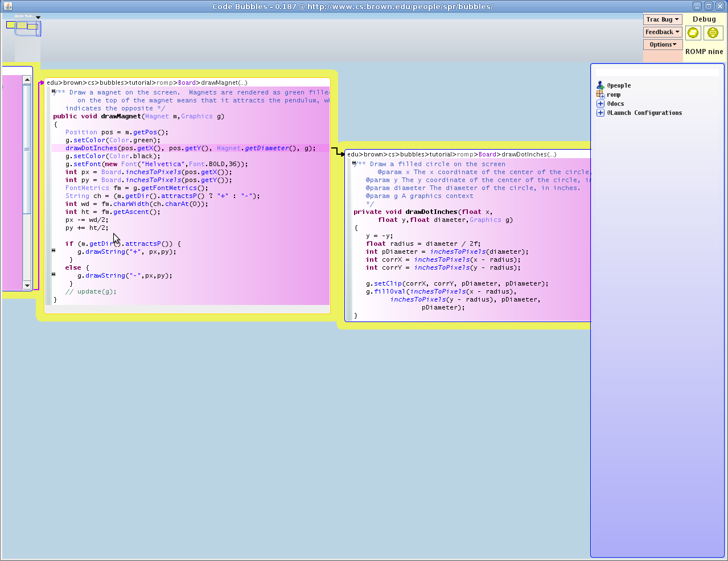Screen dimensions: 728x561
Task: Click the 'y = -y;' statement
Action: [379, 236]
